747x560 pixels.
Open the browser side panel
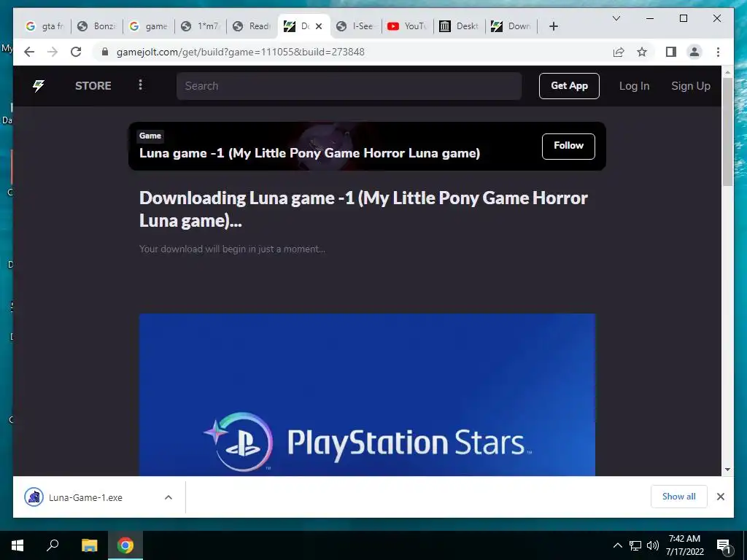pyautogui.click(x=671, y=52)
